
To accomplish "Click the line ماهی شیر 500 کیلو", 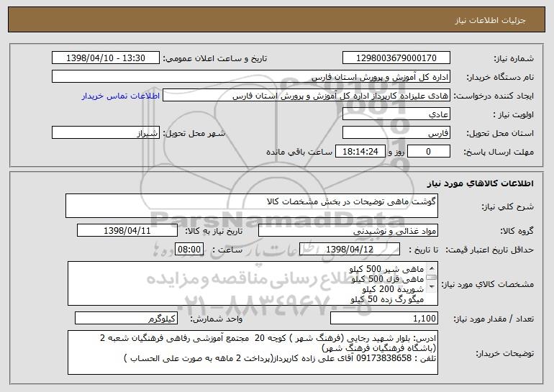I will coord(386,269).
